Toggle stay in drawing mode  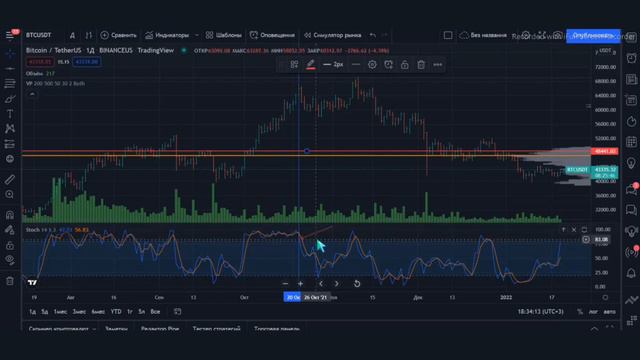pyautogui.click(x=10, y=230)
